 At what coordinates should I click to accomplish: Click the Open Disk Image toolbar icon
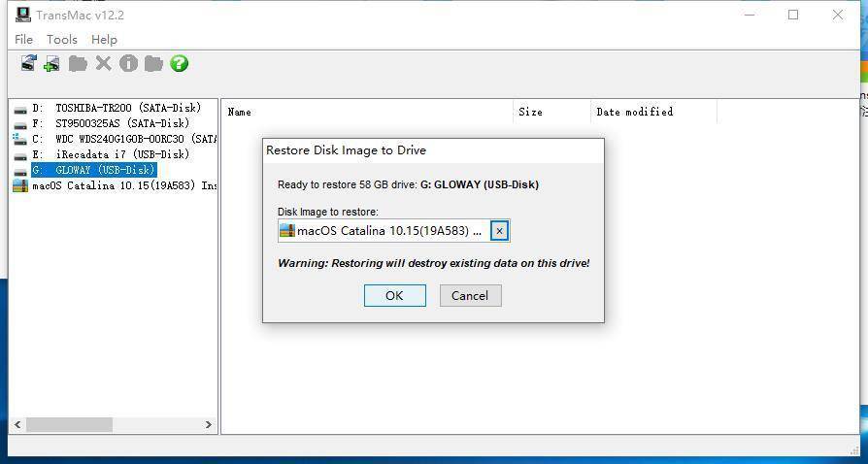point(29,63)
